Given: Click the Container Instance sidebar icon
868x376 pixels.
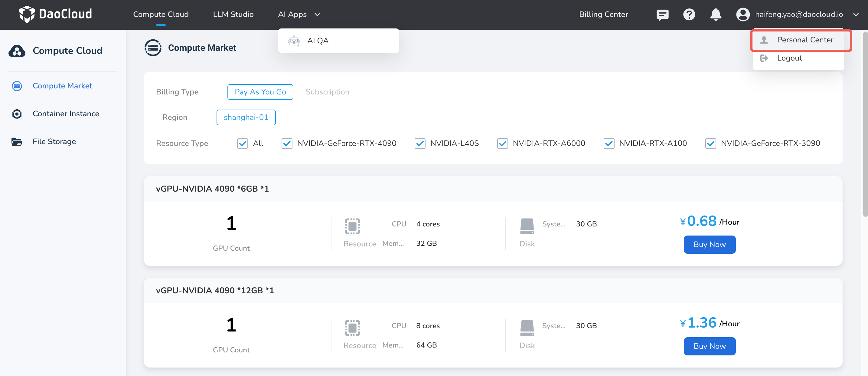Looking at the screenshot, I should click(x=17, y=114).
